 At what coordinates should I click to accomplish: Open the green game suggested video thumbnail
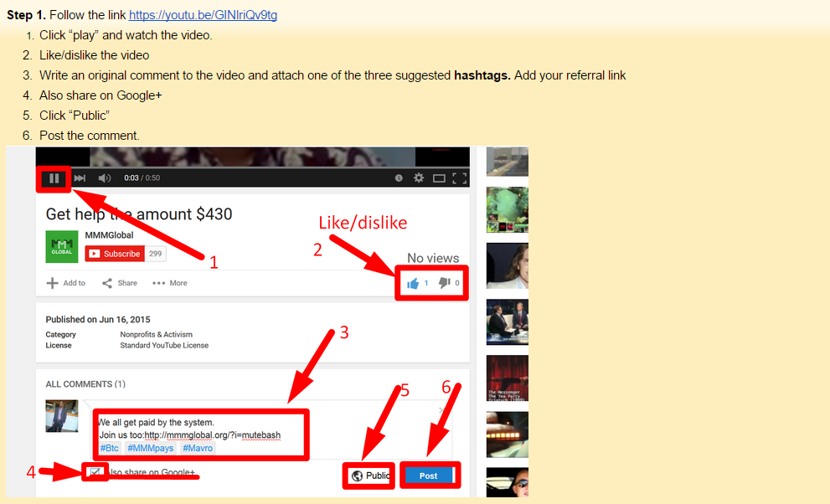(507, 210)
